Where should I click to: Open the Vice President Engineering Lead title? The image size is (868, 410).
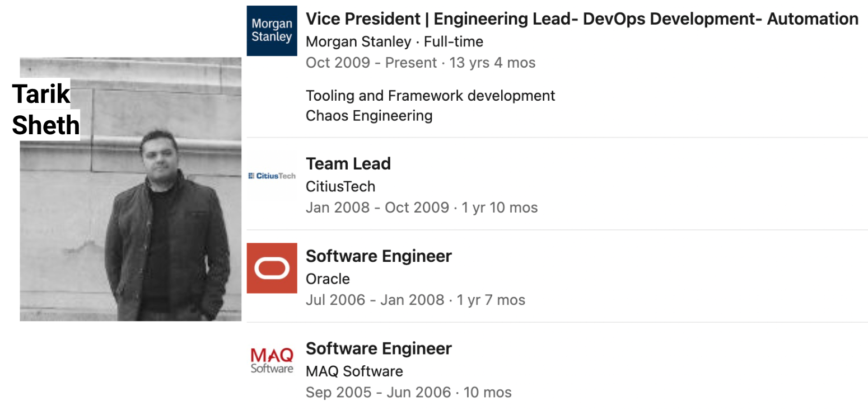(581, 19)
